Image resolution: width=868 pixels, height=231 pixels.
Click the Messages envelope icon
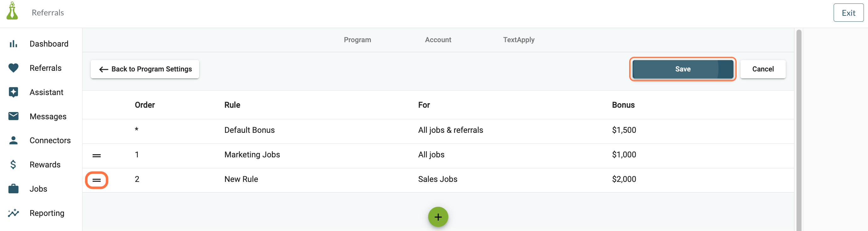coord(13,116)
